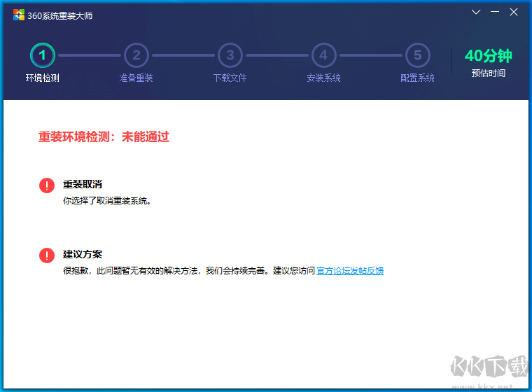Click the red warning icon beside 建议方案
Image resolution: width=532 pixels, height=392 pixels.
pos(47,255)
